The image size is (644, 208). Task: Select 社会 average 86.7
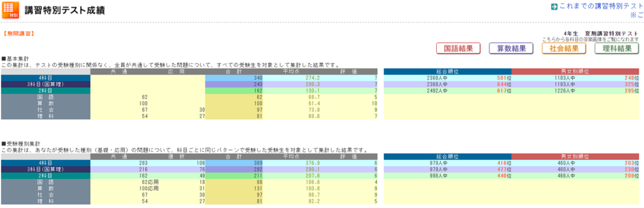[315, 194]
